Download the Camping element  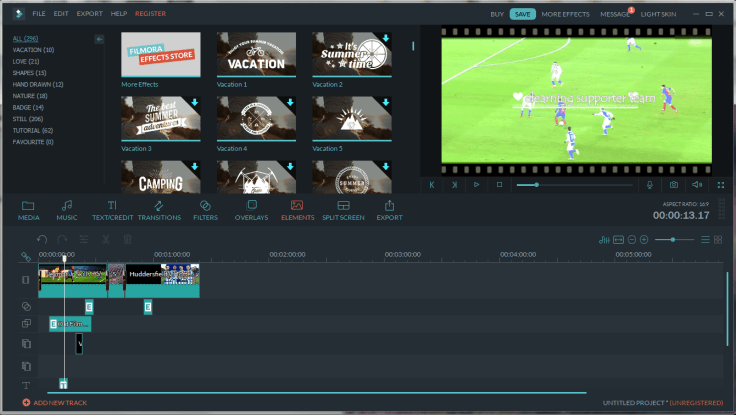point(195,166)
